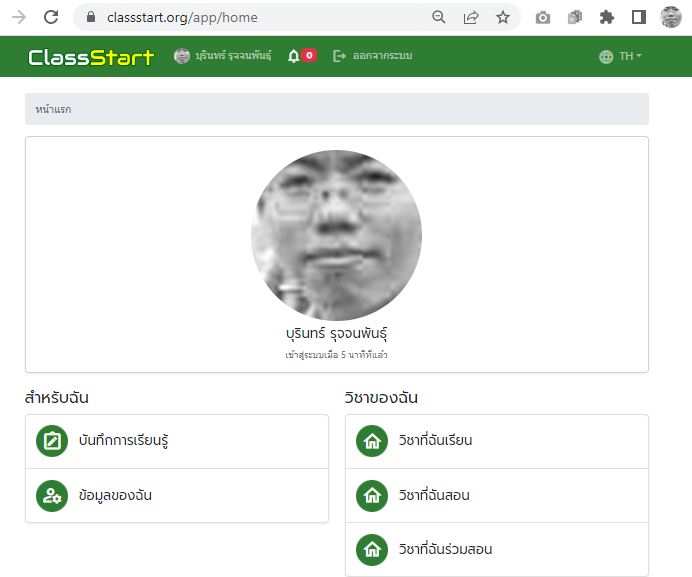Viewport: 692px width, 577px height.
Task: Click the วิชาที่ฉันเรียน house icon
Action: [x=372, y=441]
